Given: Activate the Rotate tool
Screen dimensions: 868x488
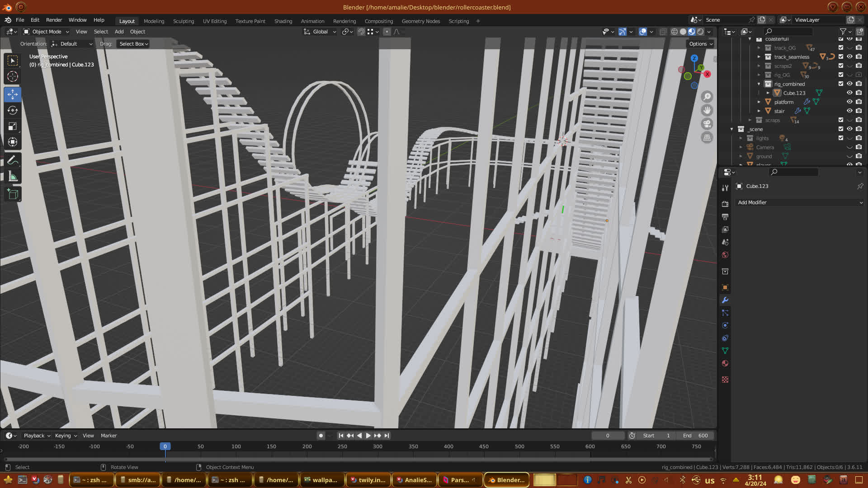Looking at the screenshot, I should coord(13,110).
